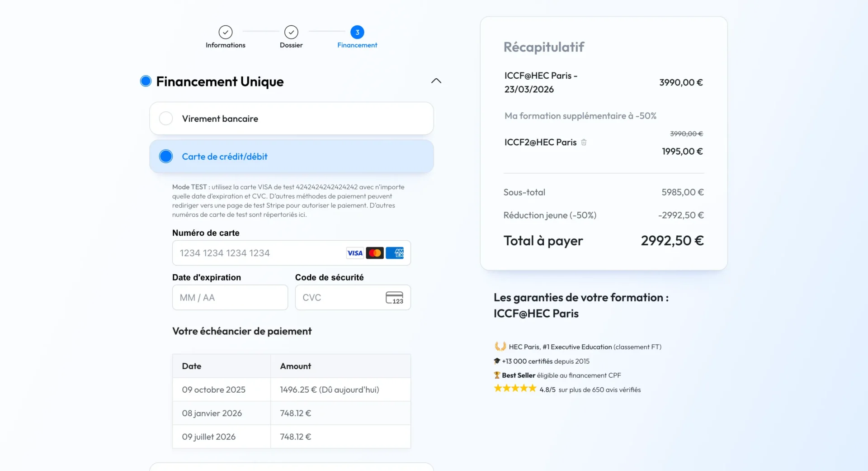Select Carte de crédit/débit payment option

coord(292,157)
